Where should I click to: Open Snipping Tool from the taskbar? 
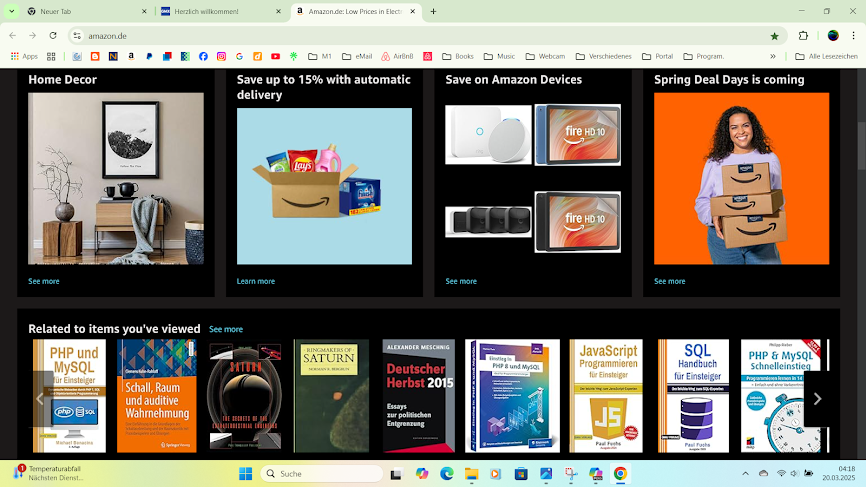tap(571, 474)
